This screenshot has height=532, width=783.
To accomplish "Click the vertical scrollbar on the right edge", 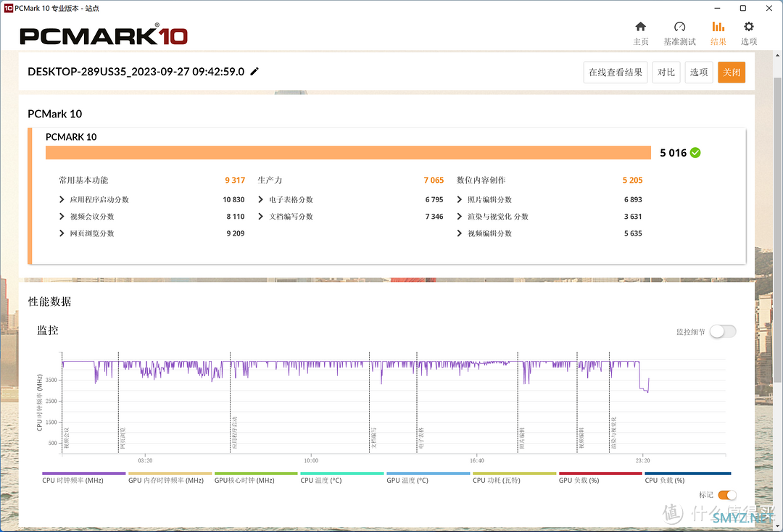I will click(x=777, y=230).
